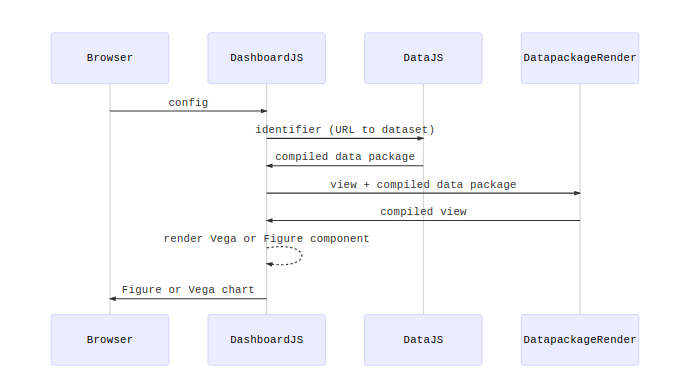Click the 'config' message label
The width and height of the screenshot is (686, 391).
188,103
